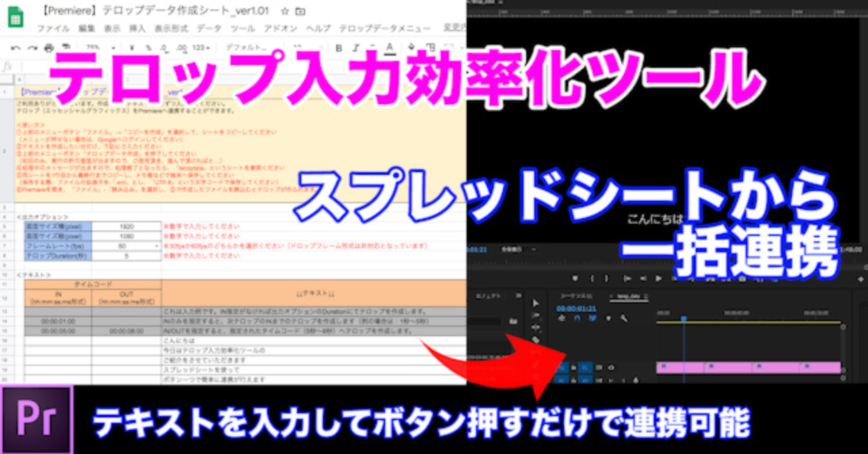Open the Timeline Display Settings wrench icon

(x=624, y=318)
